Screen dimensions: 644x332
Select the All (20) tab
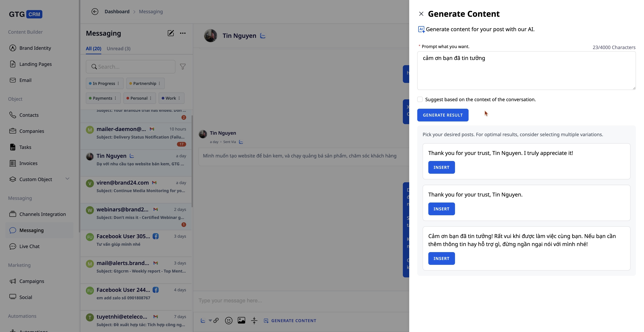pyautogui.click(x=94, y=48)
